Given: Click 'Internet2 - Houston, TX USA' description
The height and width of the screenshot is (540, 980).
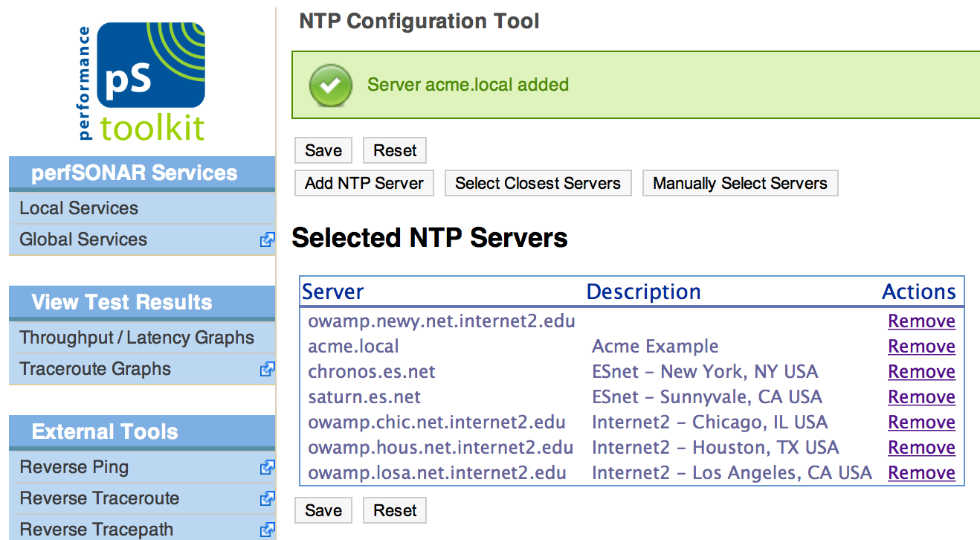Looking at the screenshot, I should click(x=715, y=448).
